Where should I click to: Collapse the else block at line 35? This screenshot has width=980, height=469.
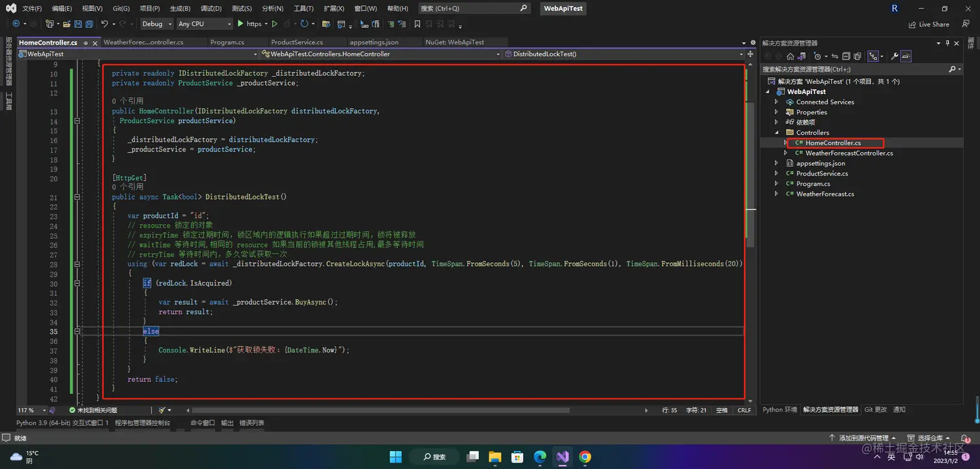(77, 331)
